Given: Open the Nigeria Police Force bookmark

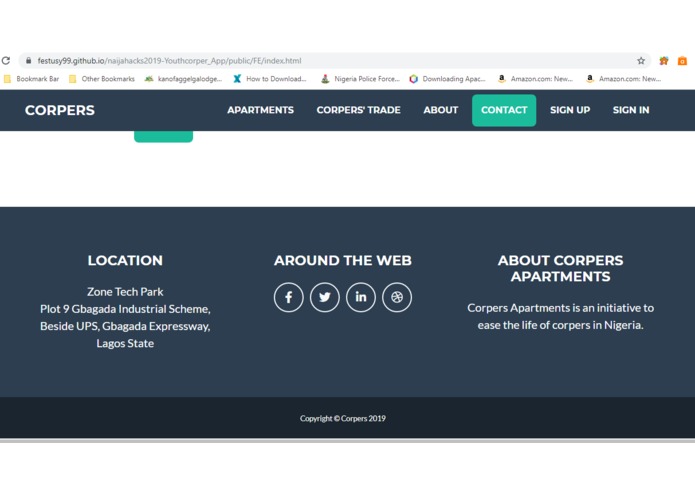Looking at the screenshot, I should tap(360, 79).
